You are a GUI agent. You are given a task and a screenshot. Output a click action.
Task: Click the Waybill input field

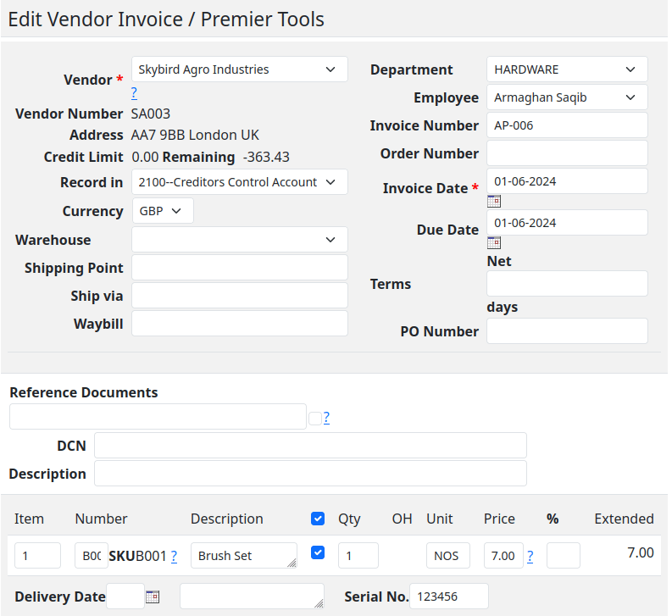tap(240, 324)
